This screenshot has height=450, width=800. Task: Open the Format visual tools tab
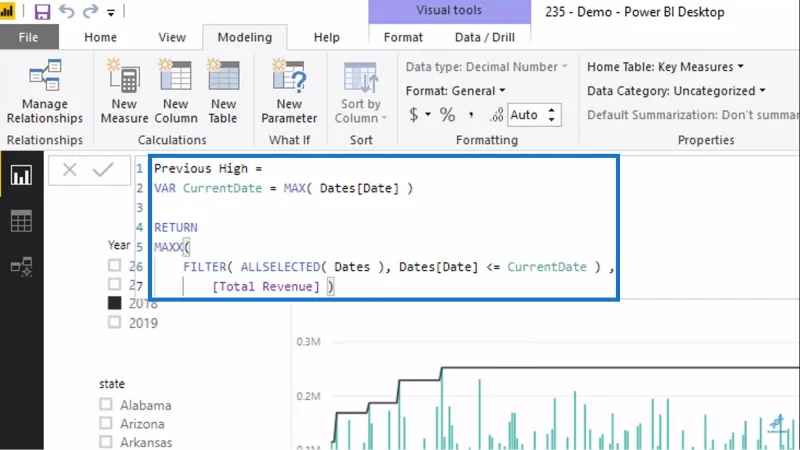tap(403, 37)
